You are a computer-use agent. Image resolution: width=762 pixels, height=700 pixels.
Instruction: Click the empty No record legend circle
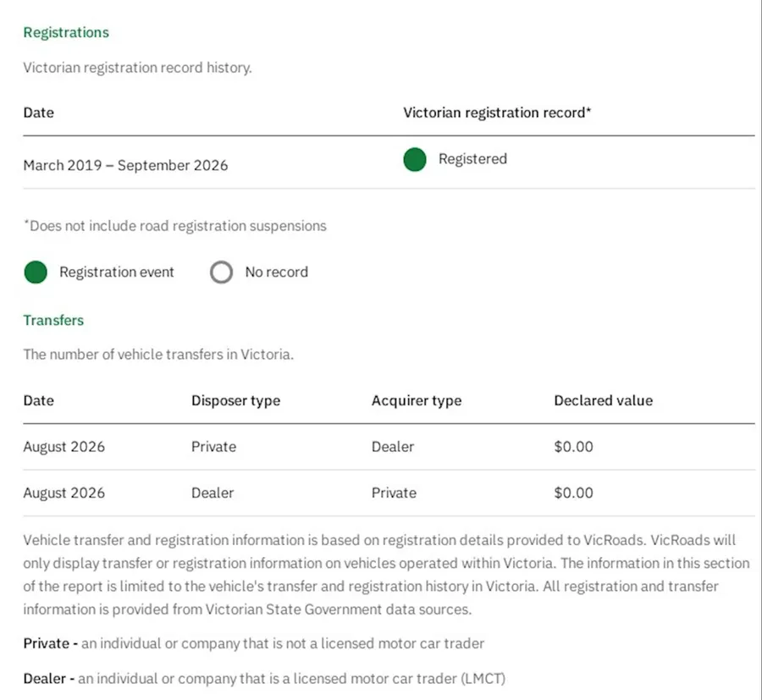coord(221,272)
